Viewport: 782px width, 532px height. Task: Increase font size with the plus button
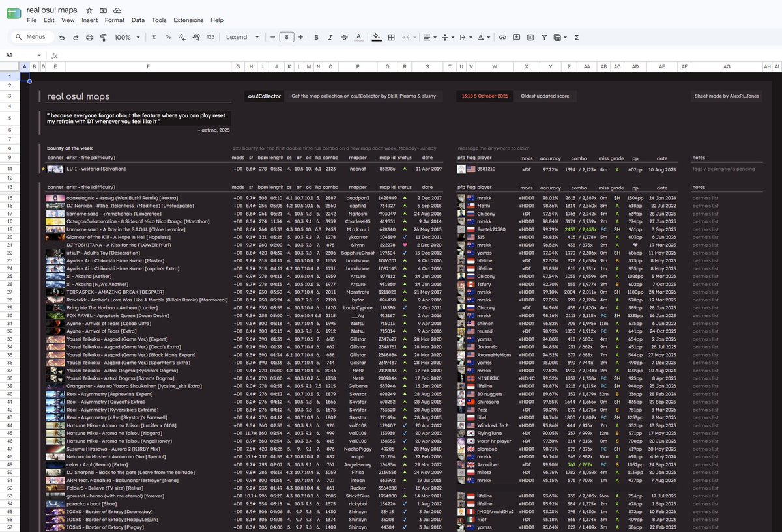coord(300,38)
